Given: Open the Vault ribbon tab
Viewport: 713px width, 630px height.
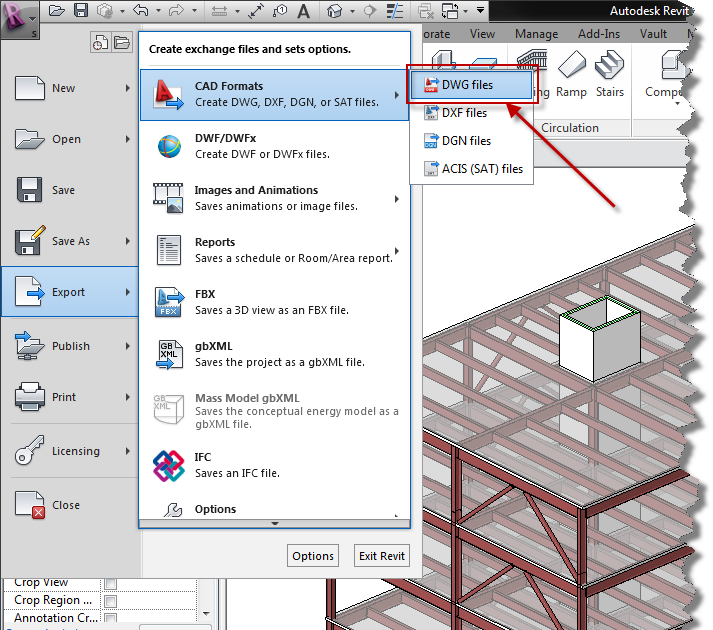Looking at the screenshot, I should 653,34.
